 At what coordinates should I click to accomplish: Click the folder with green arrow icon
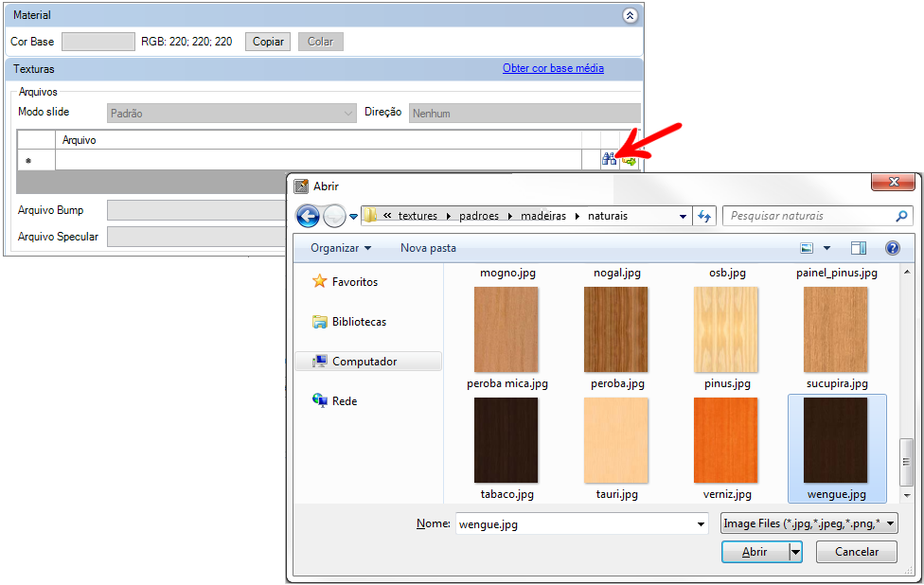click(629, 160)
